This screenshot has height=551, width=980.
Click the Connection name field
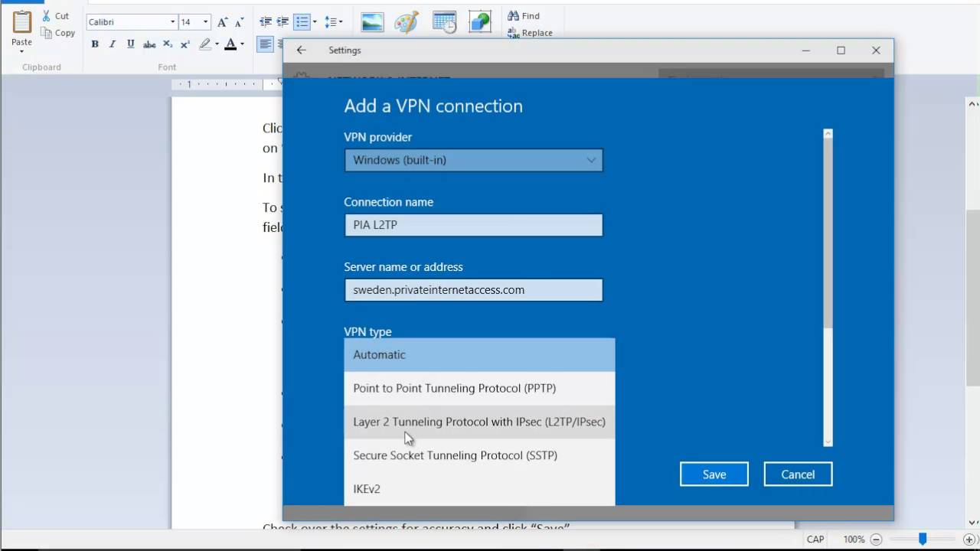[x=473, y=225]
